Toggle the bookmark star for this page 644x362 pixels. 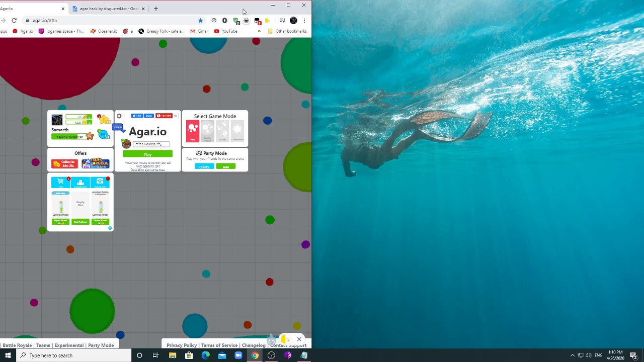[200, 21]
